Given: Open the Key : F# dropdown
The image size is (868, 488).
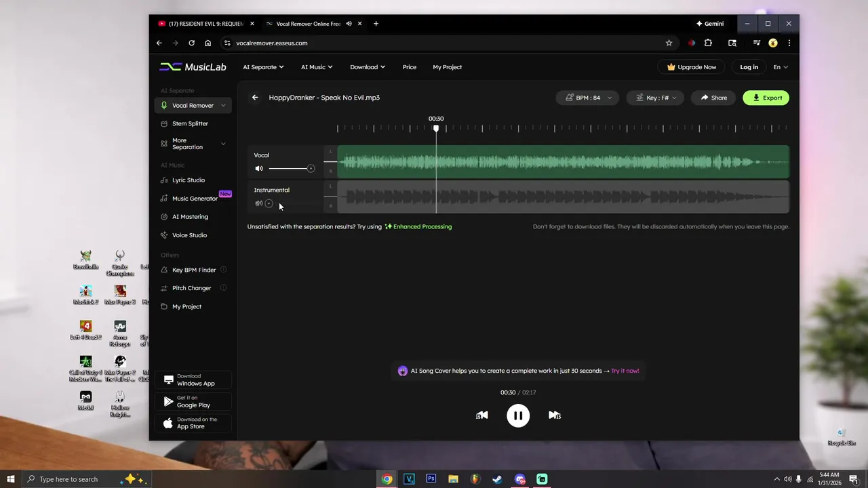Looking at the screenshot, I should pyautogui.click(x=656, y=98).
